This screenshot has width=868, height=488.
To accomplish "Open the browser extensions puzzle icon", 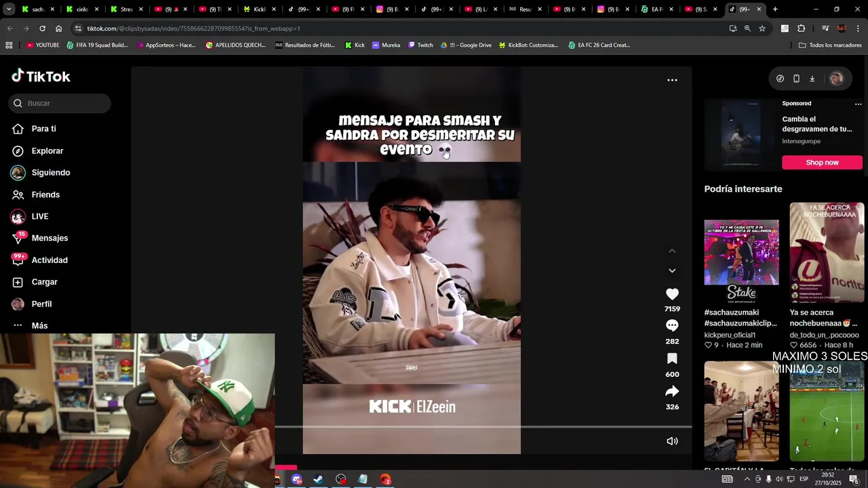I will 801,28.
